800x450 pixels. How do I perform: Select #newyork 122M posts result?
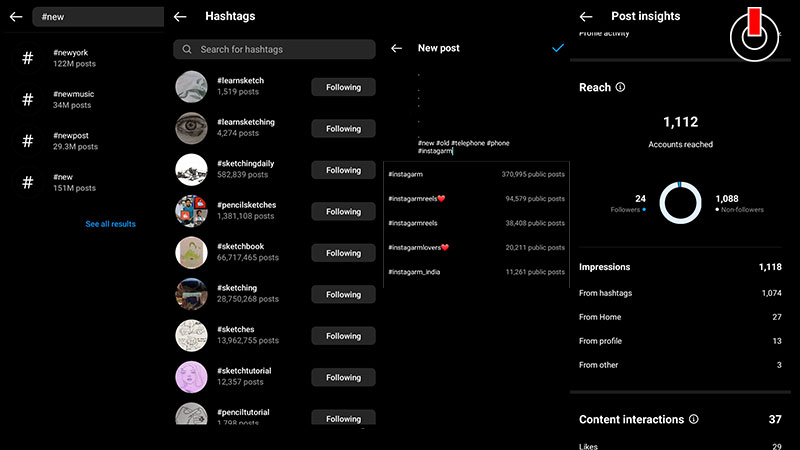pos(84,58)
